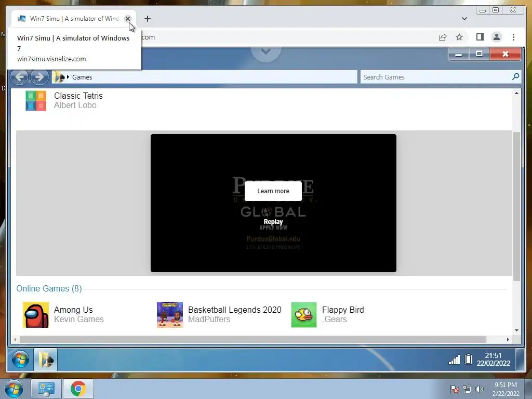
Task: Share this page via the share icon
Action: [443, 37]
